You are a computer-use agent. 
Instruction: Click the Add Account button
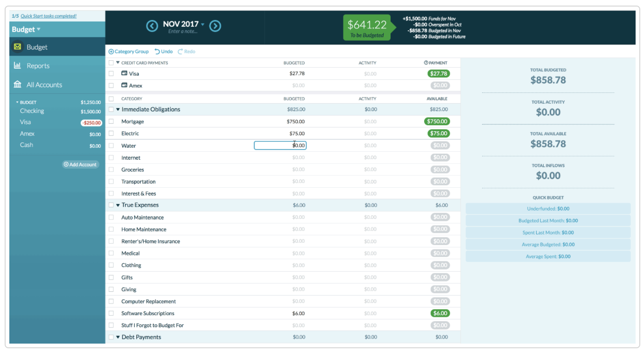click(81, 164)
